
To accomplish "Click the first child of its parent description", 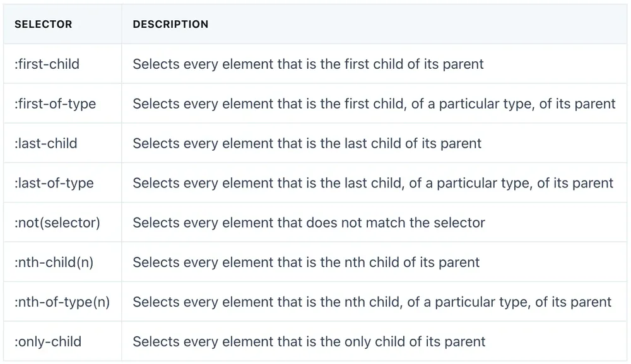I will tap(309, 64).
